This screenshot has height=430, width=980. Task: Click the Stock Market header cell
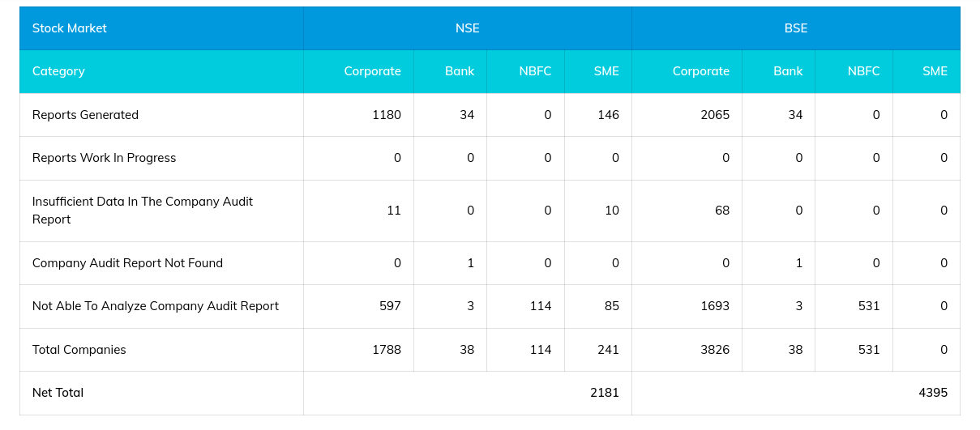162,28
